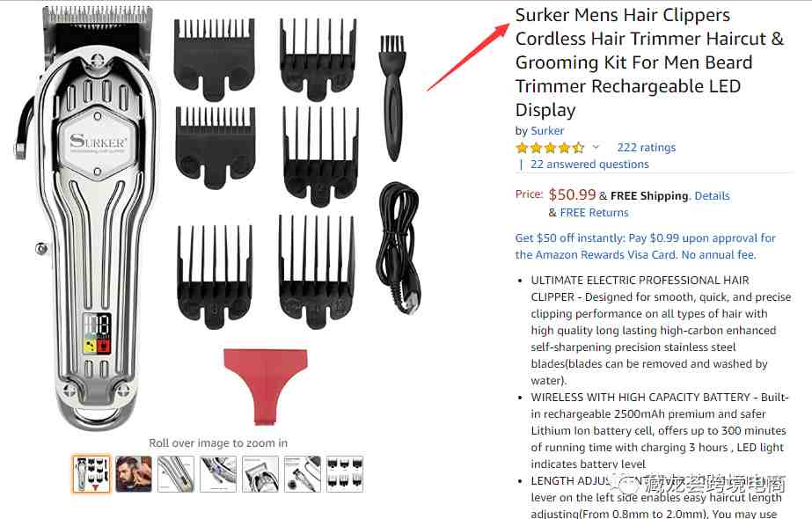Image resolution: width=812 pixels, height=519 pixels.
Task: Click the FREE Returns link
Action: point(594,212)
